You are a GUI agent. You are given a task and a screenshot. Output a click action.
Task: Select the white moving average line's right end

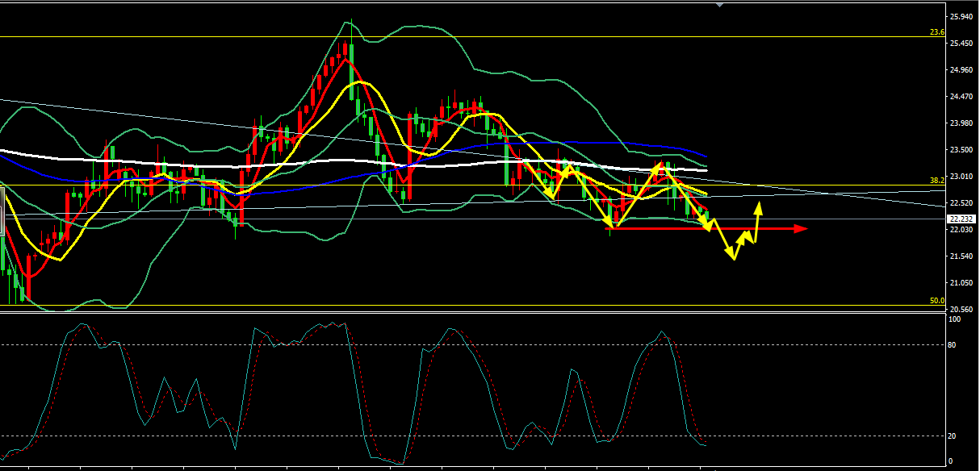(706, 170)
